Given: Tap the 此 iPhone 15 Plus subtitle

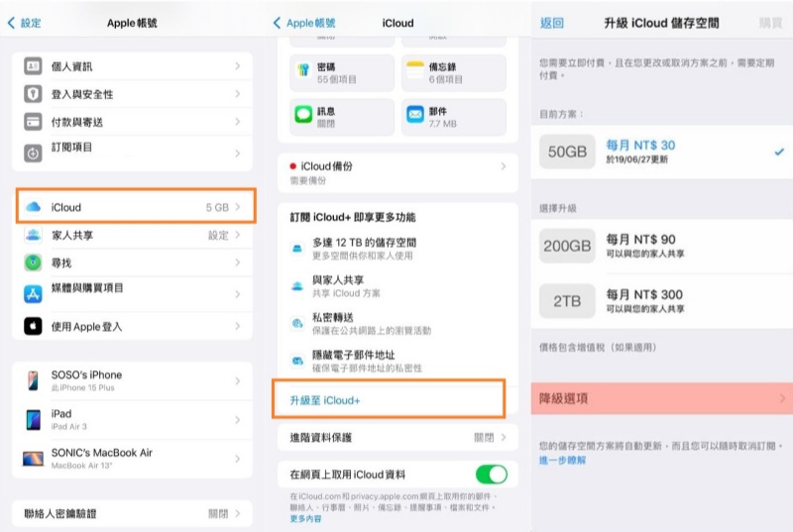Looking at the screenshot, I should pyautogui.click(x=82, y=387).
